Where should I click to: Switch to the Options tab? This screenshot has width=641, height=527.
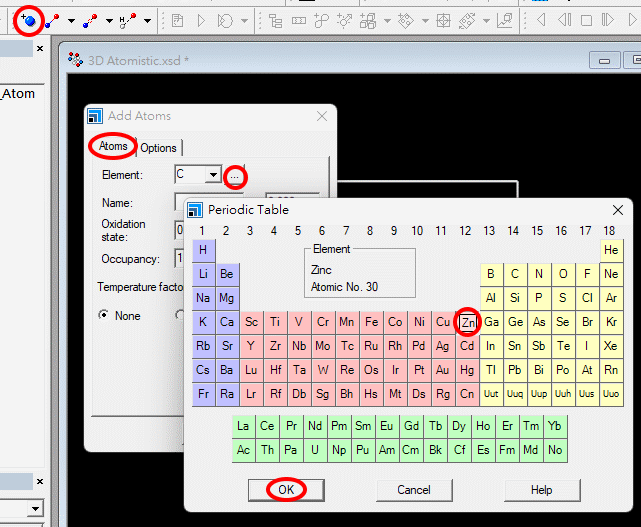coord(158,148)
